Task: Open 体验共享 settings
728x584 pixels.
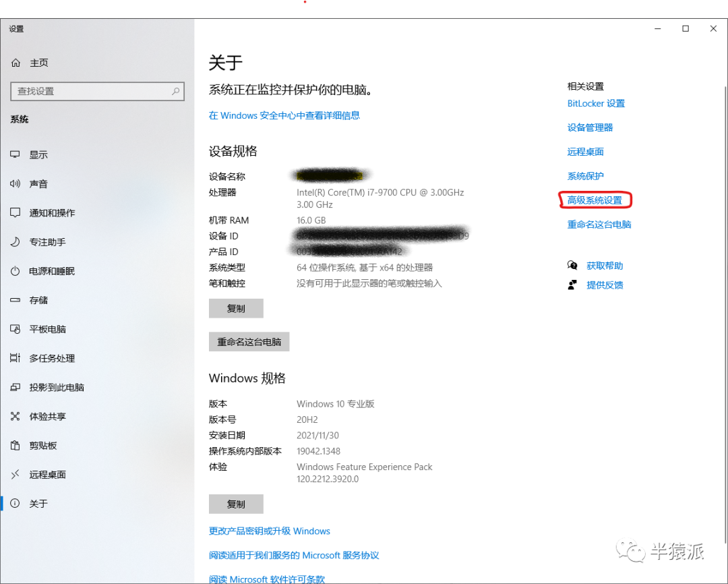Action: (x=97, y=416)
